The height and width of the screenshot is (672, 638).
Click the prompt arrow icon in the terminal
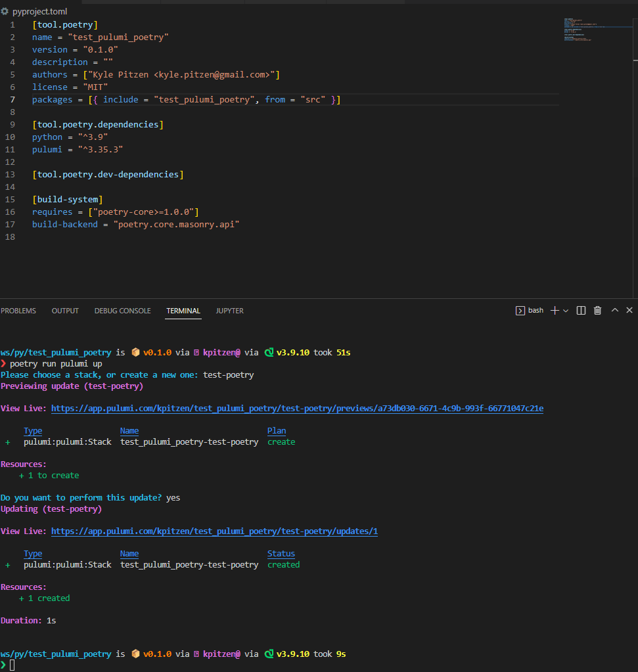[x=5, y=665]
